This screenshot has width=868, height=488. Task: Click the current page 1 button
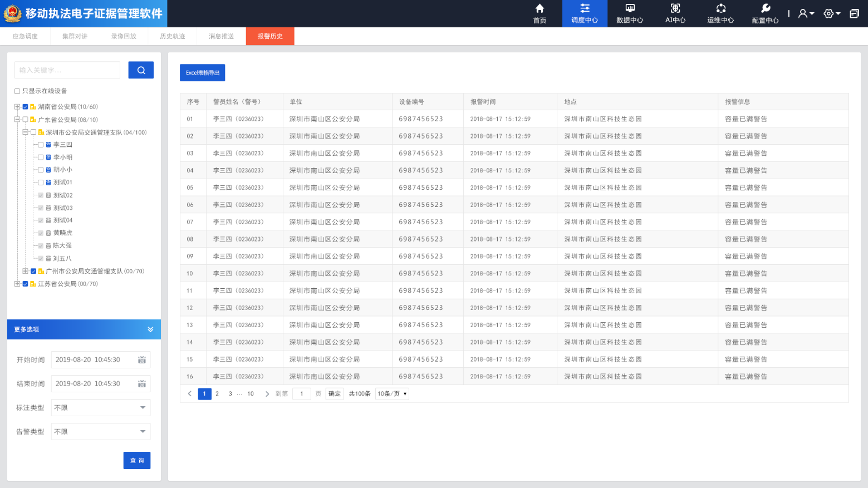click(204, 394)
